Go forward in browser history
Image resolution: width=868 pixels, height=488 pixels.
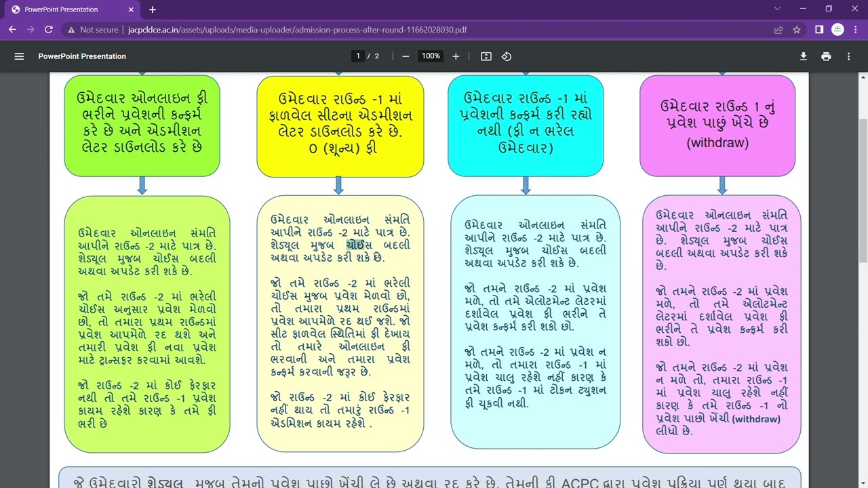31,30
